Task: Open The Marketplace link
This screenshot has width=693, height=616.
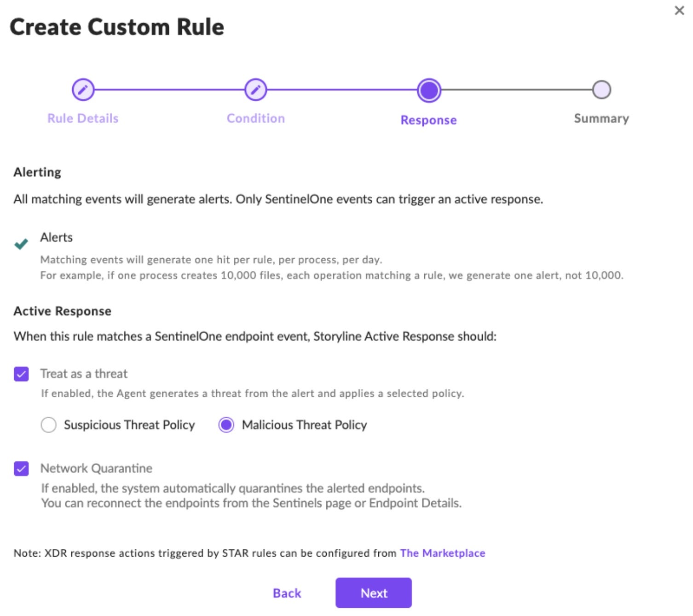Action: [x=442, y=553]
